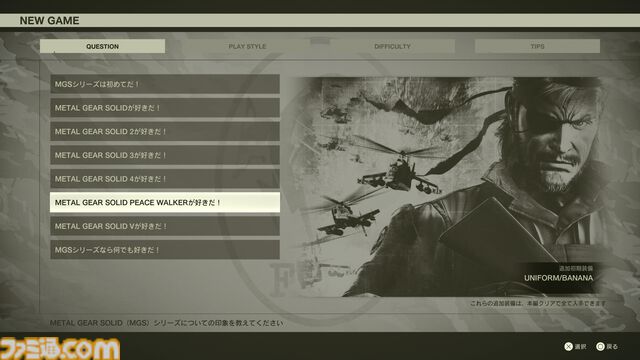Switch to the PLAY STYLE tab
Viewport: 640px width, 360px height.
(x=247, y=46)
